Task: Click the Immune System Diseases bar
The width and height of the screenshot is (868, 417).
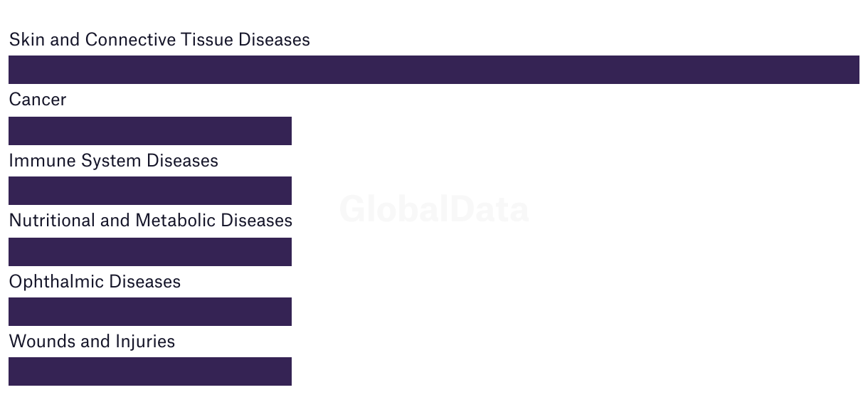Action: (x=150, y=191)
